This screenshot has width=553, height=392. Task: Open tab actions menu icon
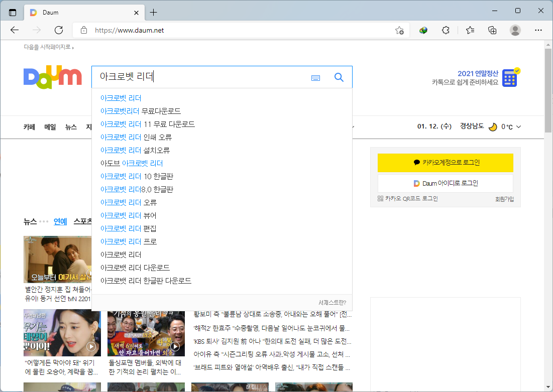point(13,13)
